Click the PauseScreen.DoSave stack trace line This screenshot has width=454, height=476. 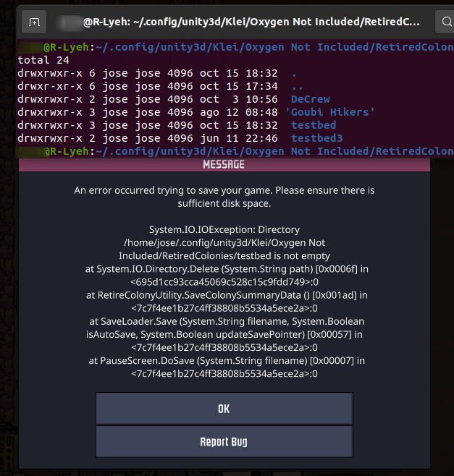(227, 361)
